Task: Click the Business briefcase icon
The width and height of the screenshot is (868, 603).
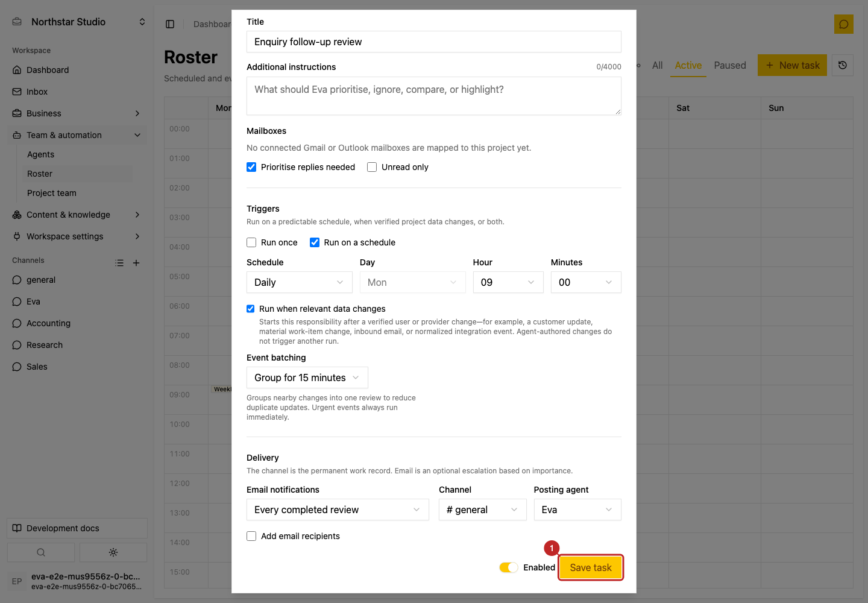Action: [x=17, y=113]
